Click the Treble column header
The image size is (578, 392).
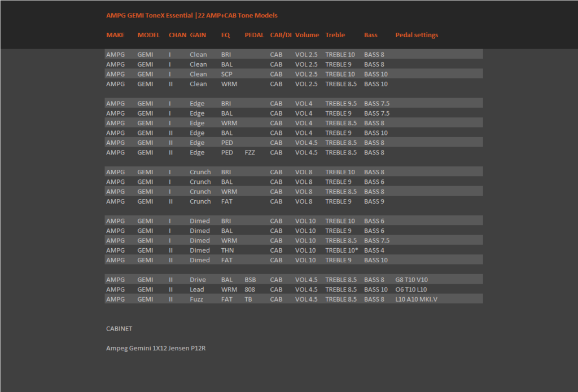pos(335,35)
